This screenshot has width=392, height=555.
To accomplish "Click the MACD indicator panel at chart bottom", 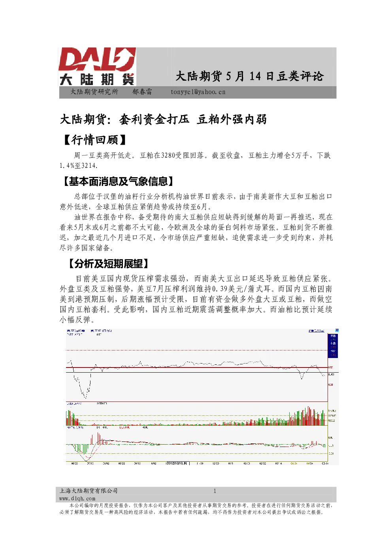I will 197,443.
